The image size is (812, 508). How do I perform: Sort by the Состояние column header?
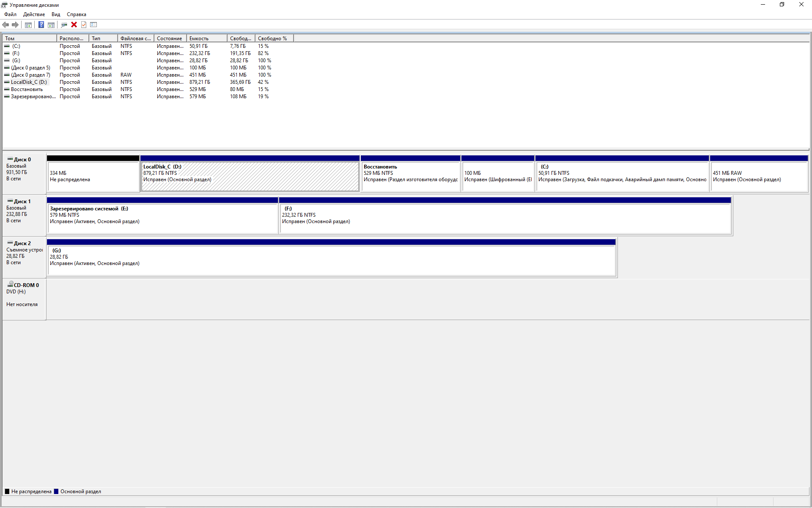pos(170,39)
